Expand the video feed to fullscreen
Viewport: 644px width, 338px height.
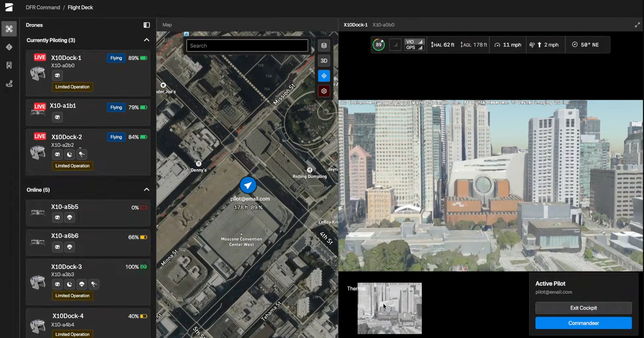pyautogui.click(x=637, y=25)
